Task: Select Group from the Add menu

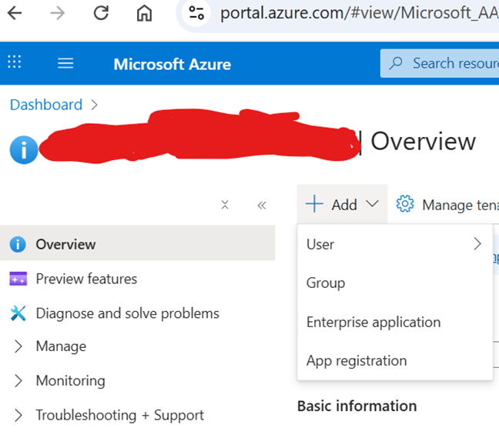Action: pos(326,283)
